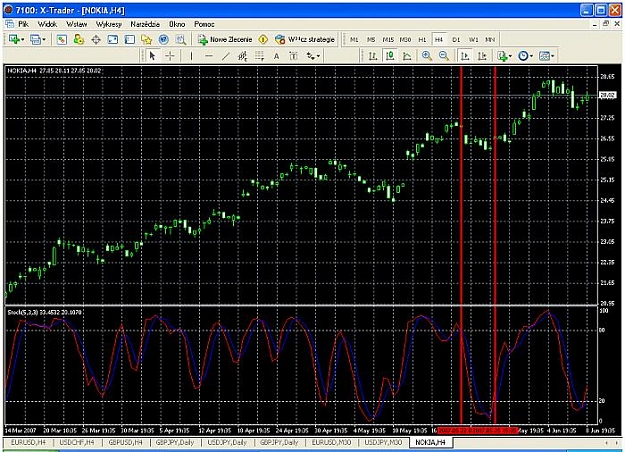Switch to the USDCHF,H4 chart tab
Image resolution: width=625 pixels, height=452 pixels.
click(x=77, y=442)
